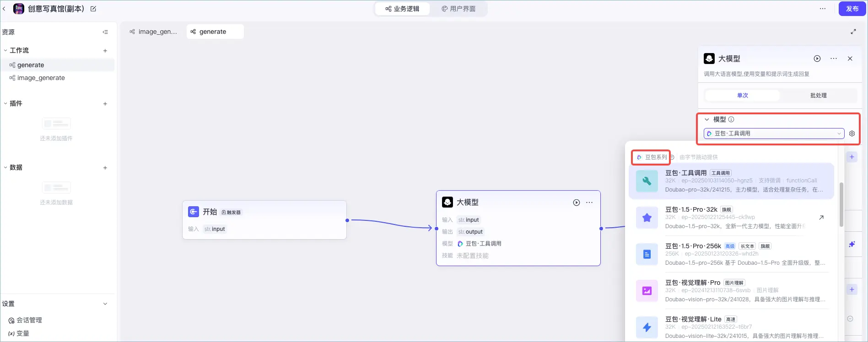Click the str. input variable in 开始 node

coord(215,229)
